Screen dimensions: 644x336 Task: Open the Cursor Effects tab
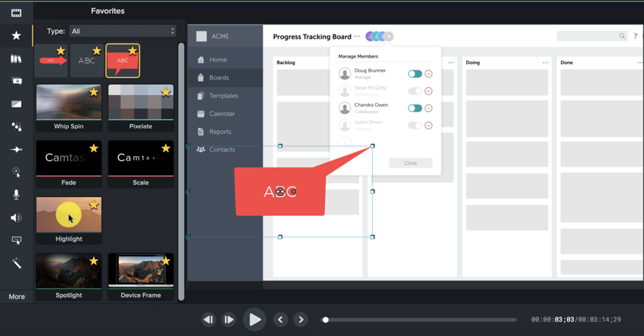[17, 172]
